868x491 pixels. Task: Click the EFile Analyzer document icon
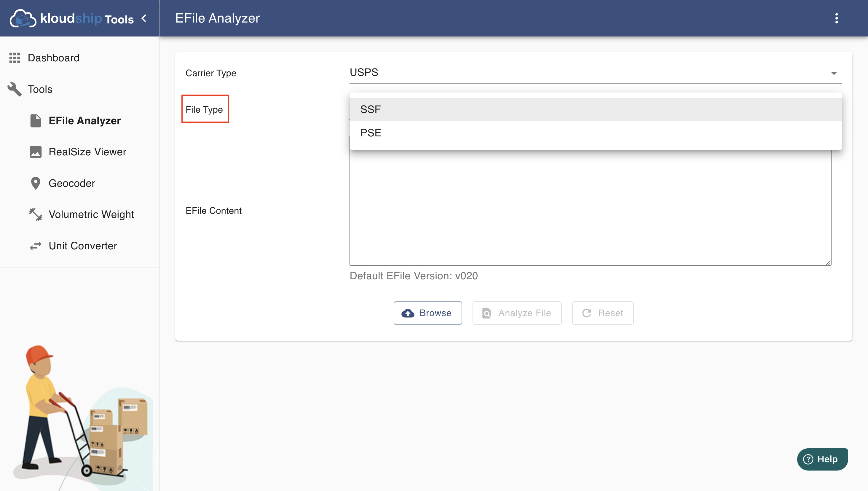tap(35, 121)
